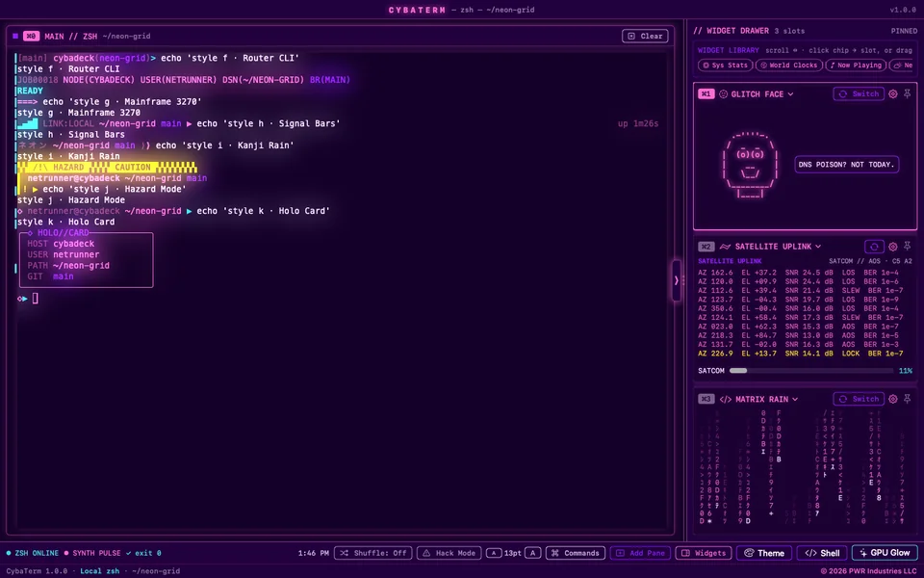Click the 'up 1m26s' uptime text
Viewport: 924px width, 578px height.
(x=637, y=124)
